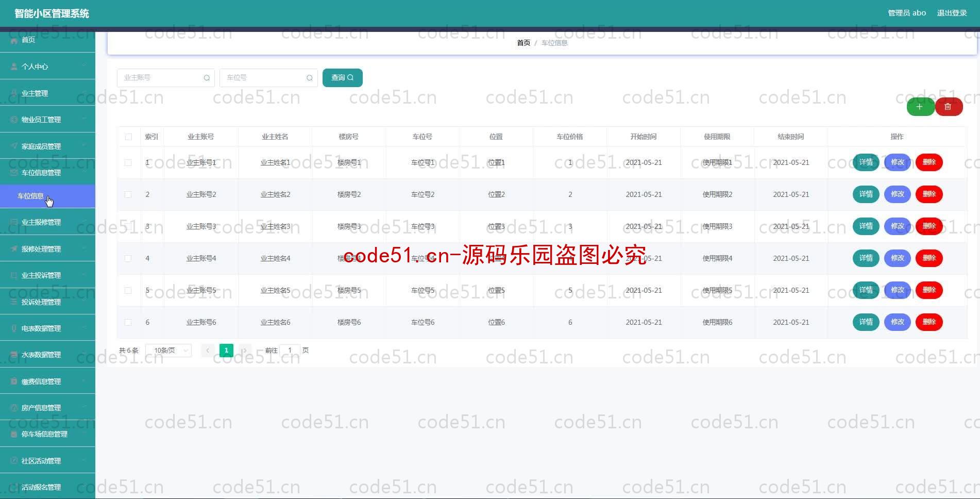Screen dimensions: 980x499
Task: Focus the 业主账号 search input
Action: [x=166, y=78]
